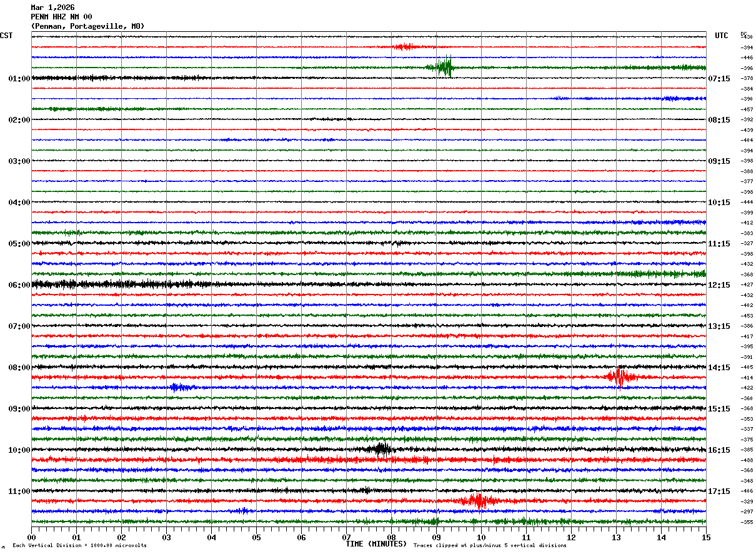The image size is (756, 554).
Task: Click minute axis tick label 13
Action: tap(616, 537)
